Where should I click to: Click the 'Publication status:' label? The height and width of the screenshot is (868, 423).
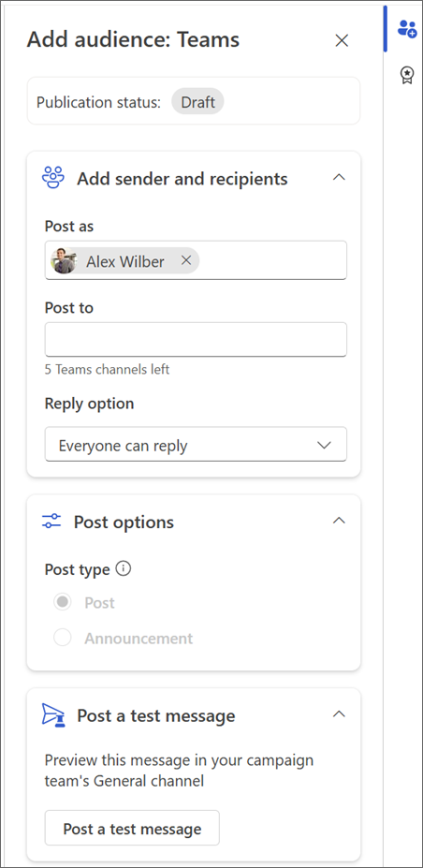click(x=98, y=102)
